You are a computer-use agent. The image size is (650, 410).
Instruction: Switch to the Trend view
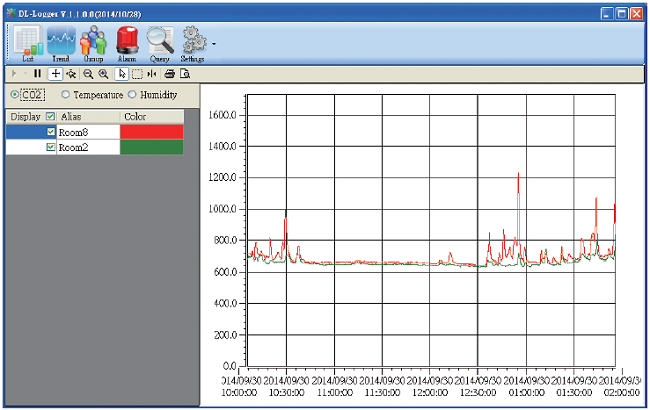point(61,44)
